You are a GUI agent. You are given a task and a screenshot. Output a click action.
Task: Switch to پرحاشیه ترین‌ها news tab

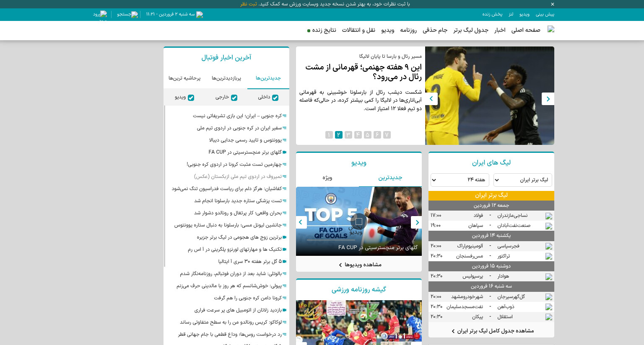click(x=184, y=78)
